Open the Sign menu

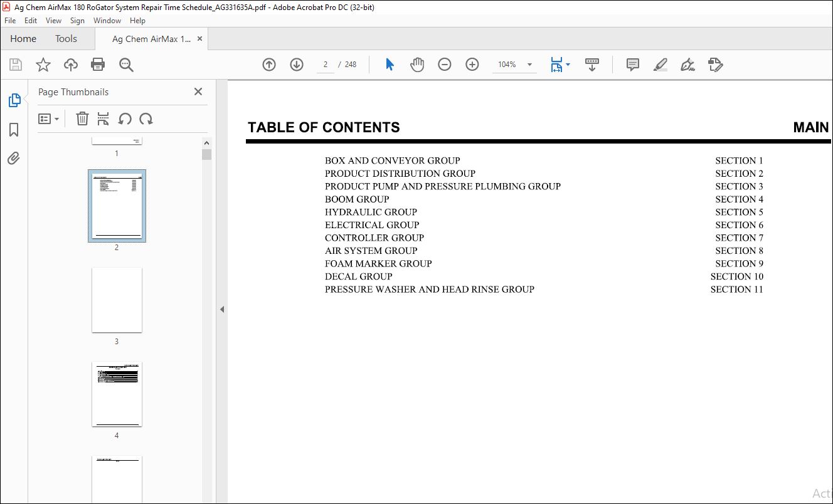77,21
